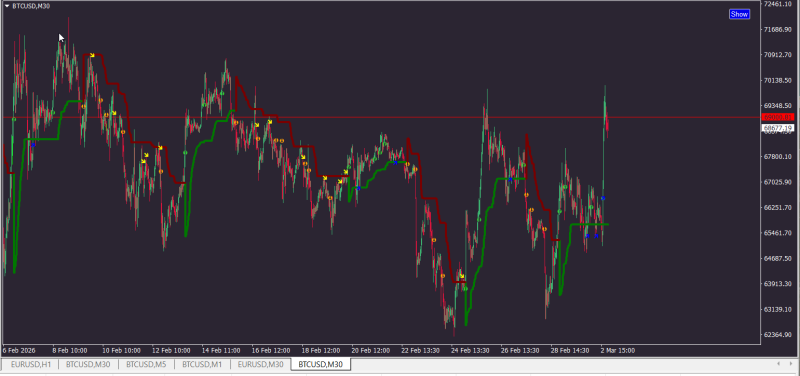Click the active BTCUSD,M30 tab after EURUSD,M30
This screenshot has width=800, height=376.
pos(321,364)
